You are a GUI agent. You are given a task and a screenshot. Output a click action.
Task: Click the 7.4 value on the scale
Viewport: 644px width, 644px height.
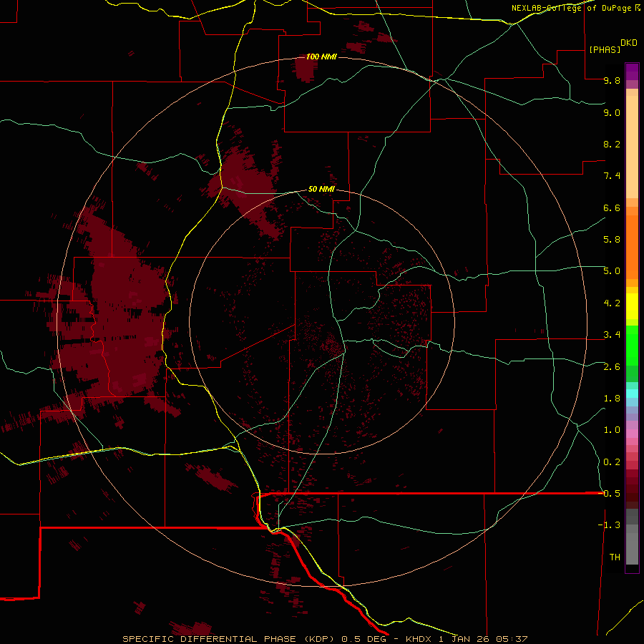click(612, 176)
